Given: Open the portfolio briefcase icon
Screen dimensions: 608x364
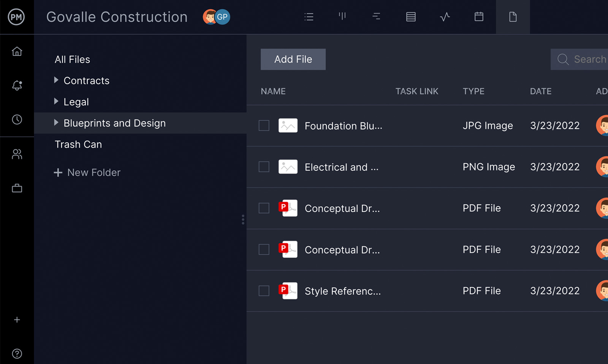Looking at the screenshot, I should click(17, 188).
